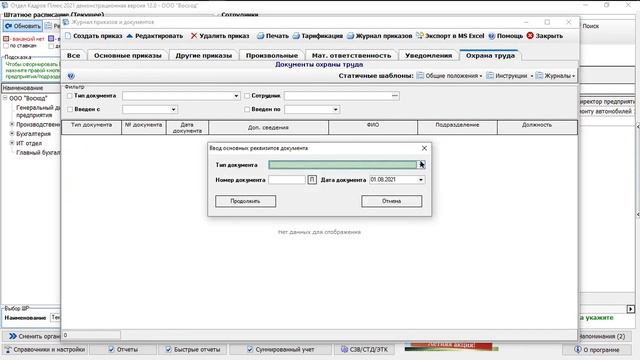
Task: Check the Введен с filter checkbox
Action: coord(70,109)
